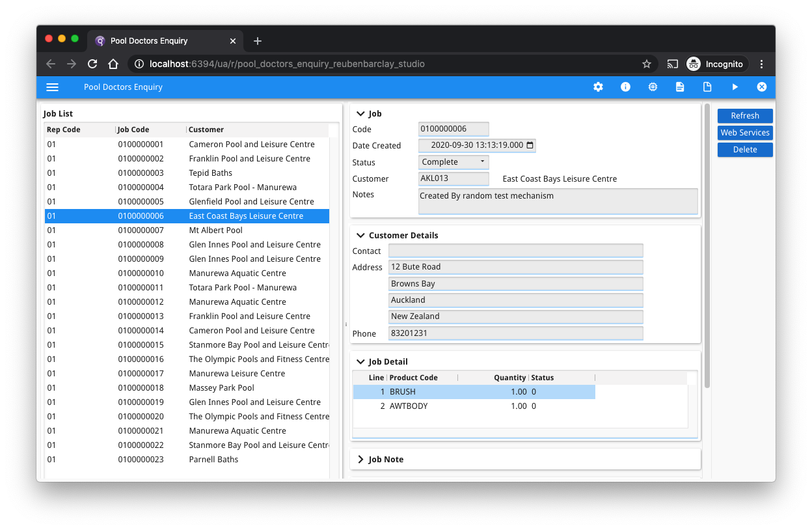812x530 pixels.
Task: Open the settings gear icon
Action: [x=598, y=87]
